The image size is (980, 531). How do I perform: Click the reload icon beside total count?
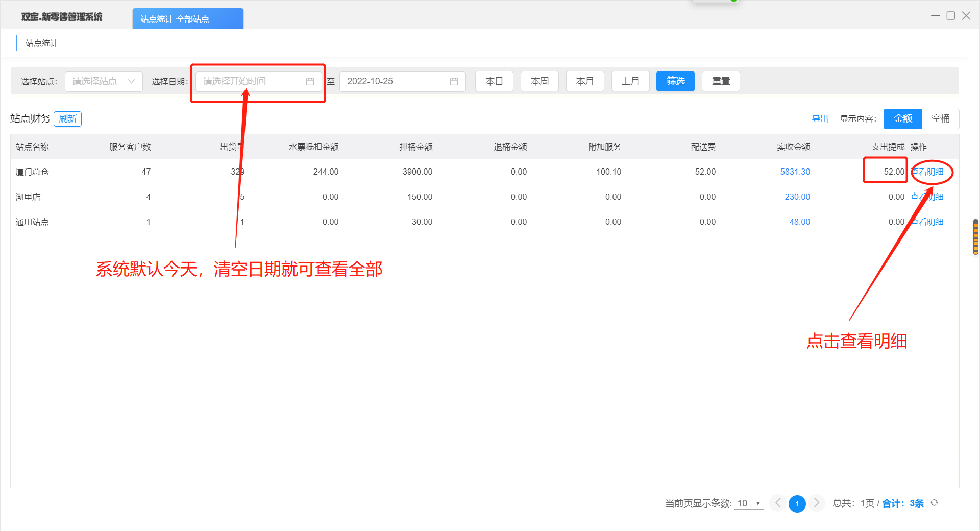point(934,503)
